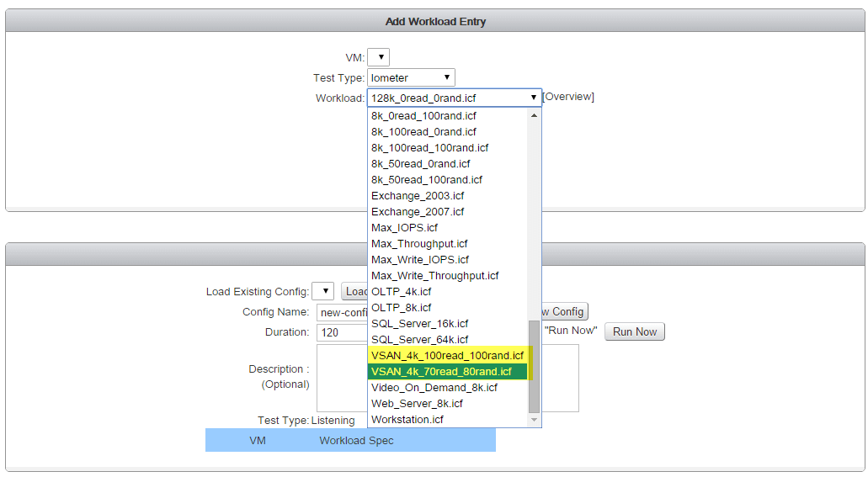
Task: Pick Max_Write_Throughput.icf option
Action: click(x=449, y=276)
